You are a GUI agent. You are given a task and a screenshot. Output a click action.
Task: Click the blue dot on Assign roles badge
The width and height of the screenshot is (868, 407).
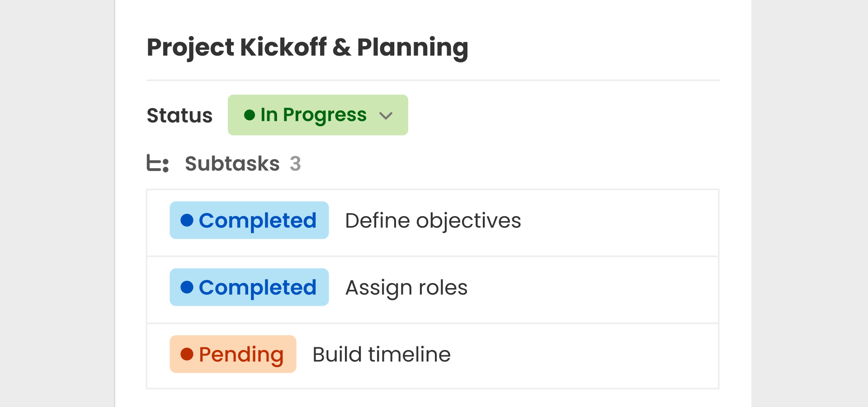tap(187, 287)
